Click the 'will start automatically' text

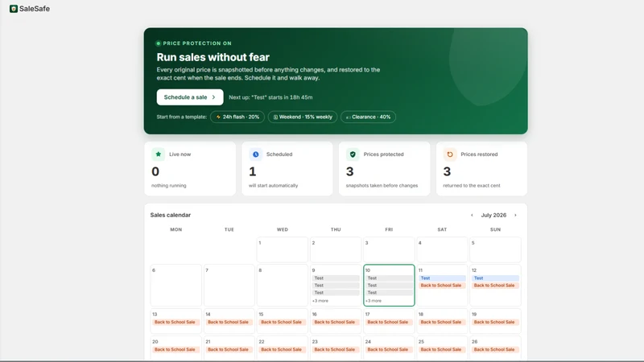coord(273,186)
